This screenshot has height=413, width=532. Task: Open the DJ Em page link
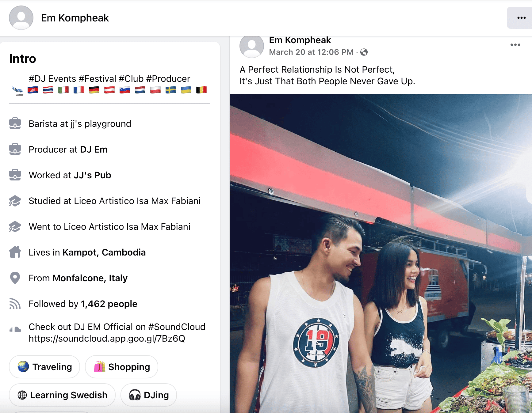pos(94,150)
